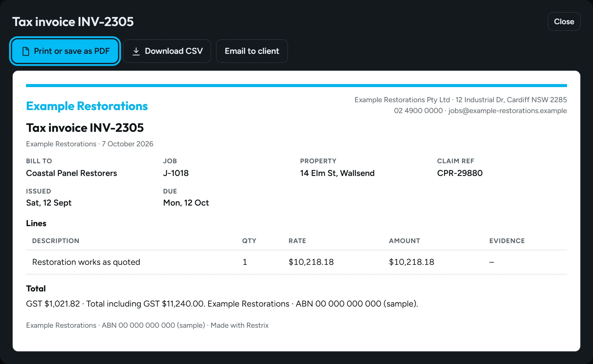Click the Made with Restrix footer text
The width and height of the screenshot is (593, 364).
240,325
